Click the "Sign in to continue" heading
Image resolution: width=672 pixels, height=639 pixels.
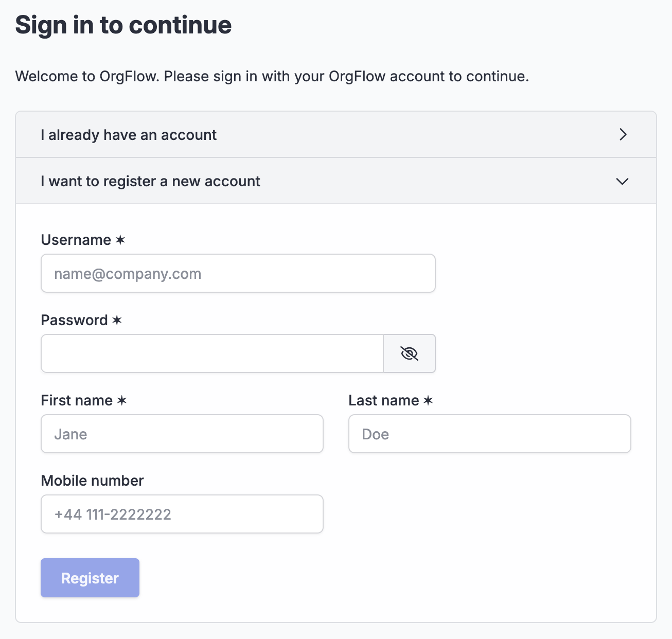tap(123, 25)
